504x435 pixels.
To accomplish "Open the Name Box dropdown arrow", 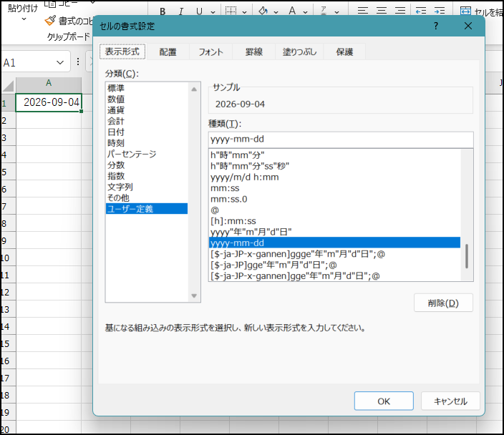I will (x=60, y=62).
